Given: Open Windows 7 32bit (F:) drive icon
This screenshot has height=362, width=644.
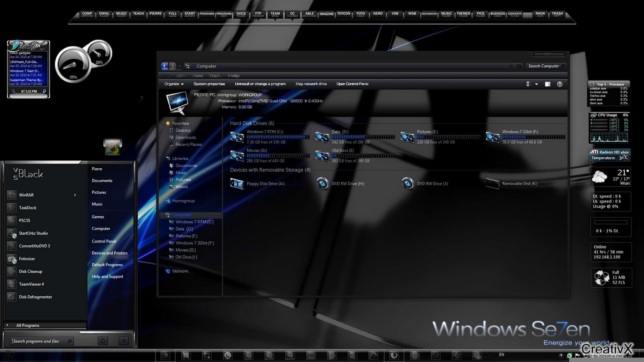Looking at the screenshot, I should coord(493,137).
